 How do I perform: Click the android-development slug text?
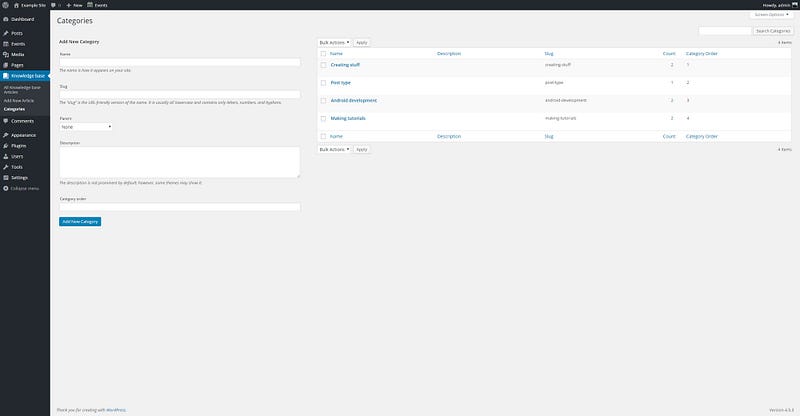coord(566,101)
